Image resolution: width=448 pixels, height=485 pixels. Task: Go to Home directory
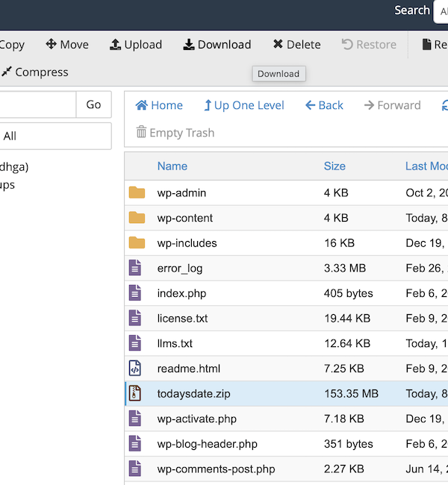click(x=159, y=105)
